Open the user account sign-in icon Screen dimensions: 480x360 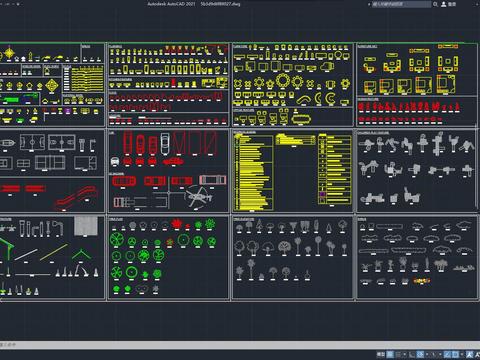pyautogui.click(x=444, y=4)
